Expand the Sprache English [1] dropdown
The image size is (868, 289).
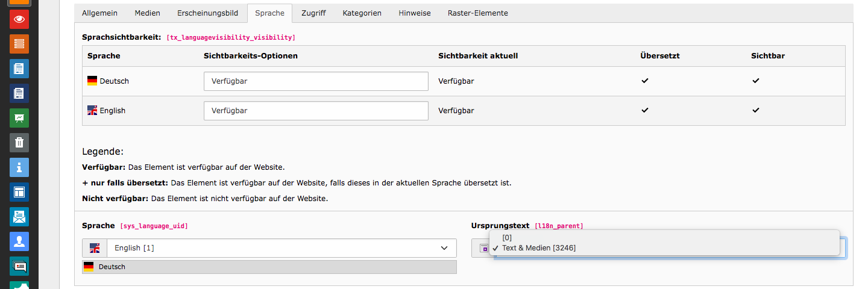(x=269, y=248)
